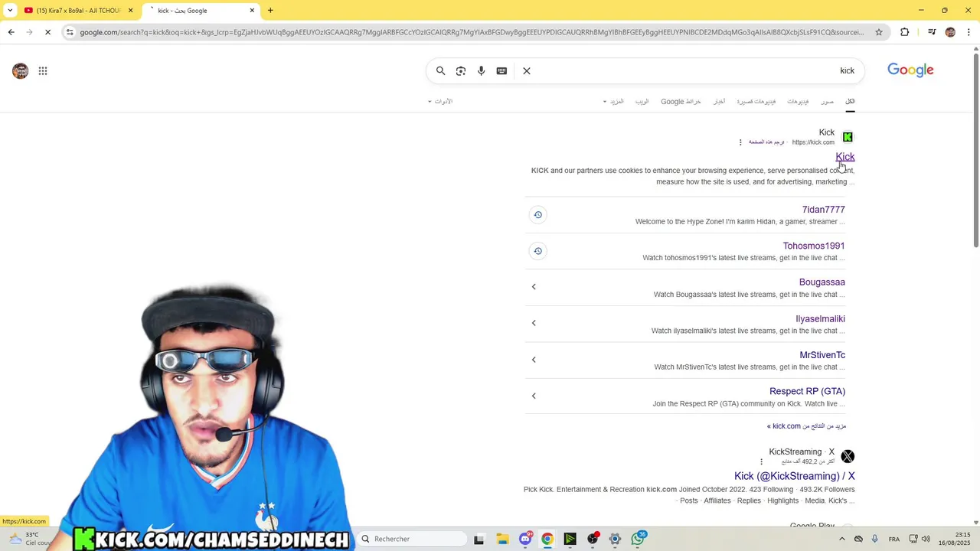
Task: Expand the Bougassaa sitelink chevron
Action: click(x=534, y=287)
